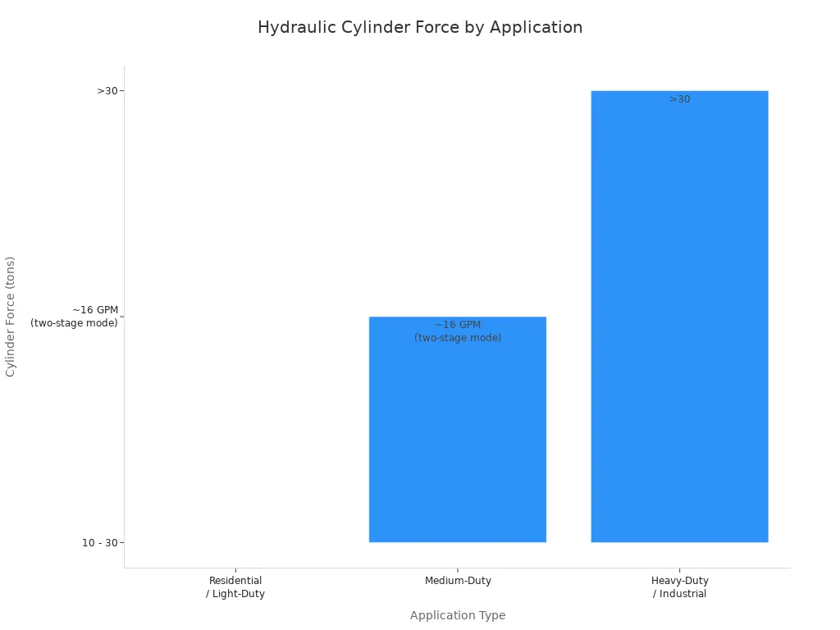The width and height of the screenshot is (840, 630).
Task: Click the 'Cylinder Force (tons)' y-axis title
Action: 10,317
